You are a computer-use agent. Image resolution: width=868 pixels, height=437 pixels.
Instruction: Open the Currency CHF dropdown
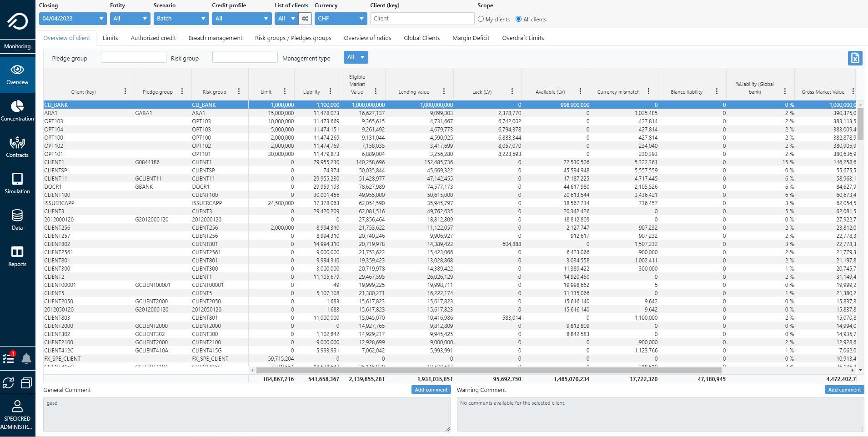[341, 19]
